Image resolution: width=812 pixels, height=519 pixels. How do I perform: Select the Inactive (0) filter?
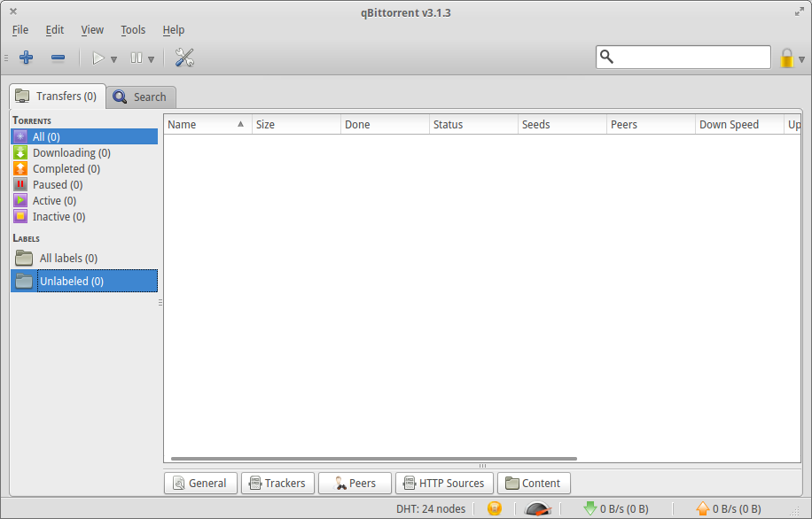coord(84,217)
